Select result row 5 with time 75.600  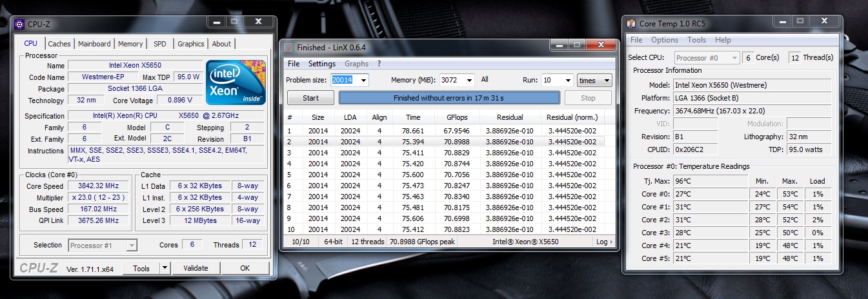click(x=445, y=174)
